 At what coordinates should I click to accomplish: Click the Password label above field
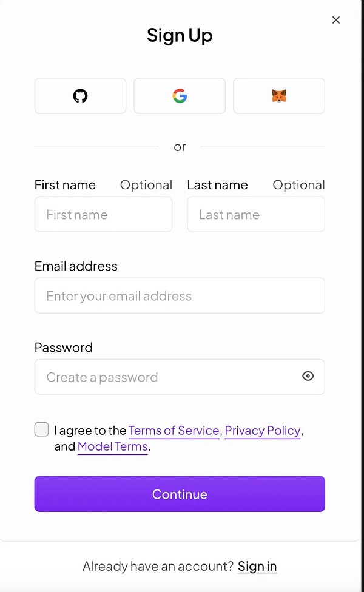64,348
